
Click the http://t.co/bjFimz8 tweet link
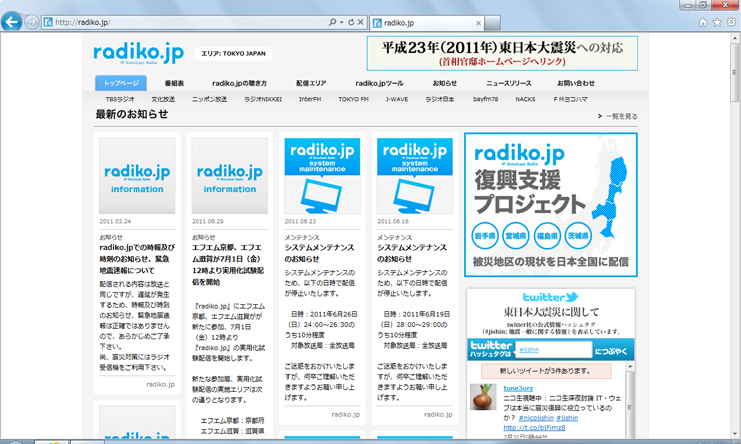pos(534,428)
